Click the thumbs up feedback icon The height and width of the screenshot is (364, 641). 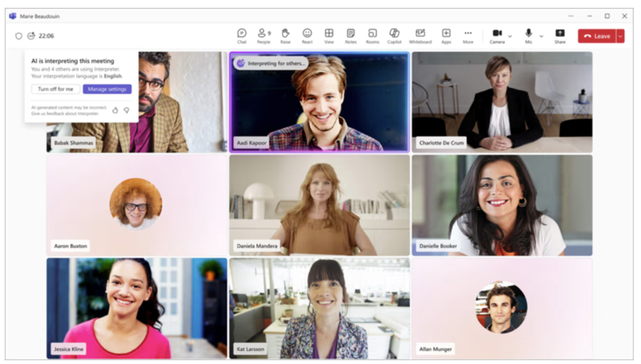pyautogui.click(x=115, y=110)
